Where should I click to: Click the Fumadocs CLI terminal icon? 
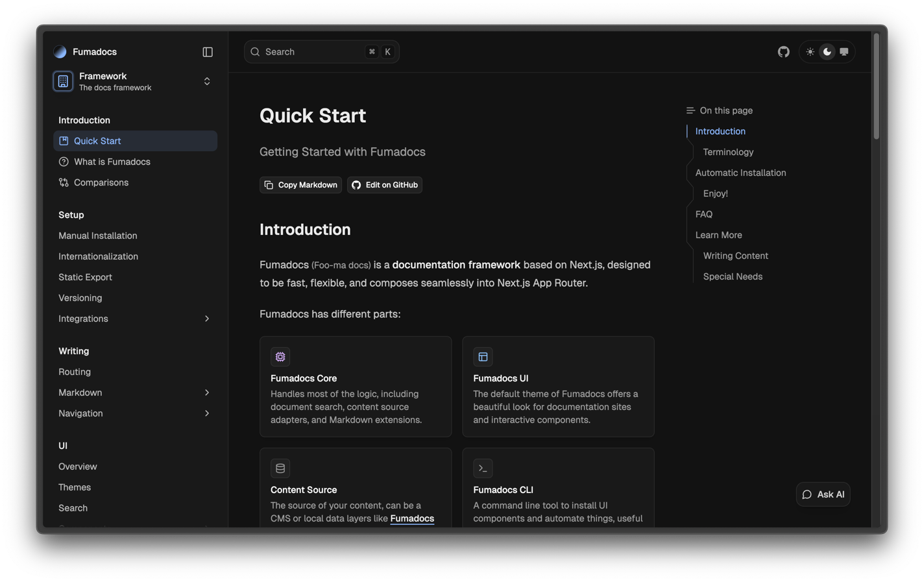(x=483, y=468)
